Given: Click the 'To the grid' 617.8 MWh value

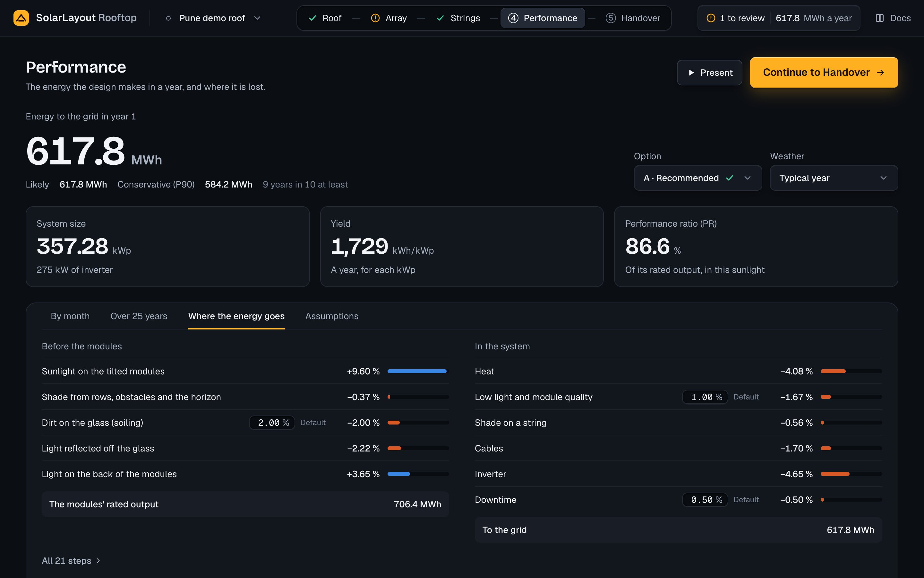Looking at the screenshot, I should 850,530.
